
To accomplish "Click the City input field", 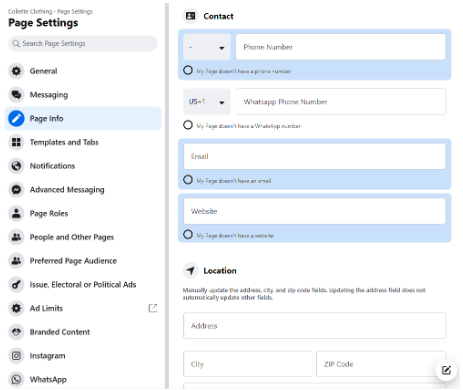I will 248,364.
